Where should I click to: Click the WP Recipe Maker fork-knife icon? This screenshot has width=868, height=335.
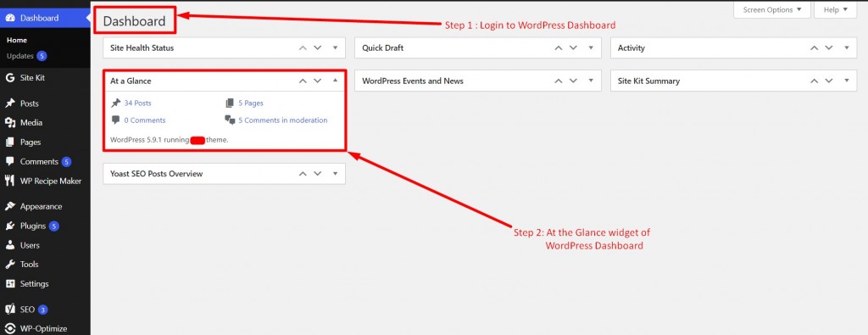(10, 181)
